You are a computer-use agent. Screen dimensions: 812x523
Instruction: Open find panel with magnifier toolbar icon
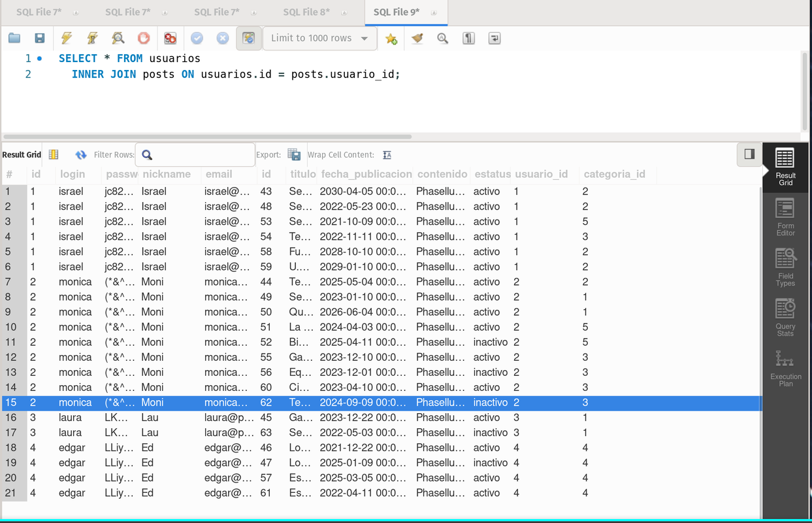click(x=443, y=39)
